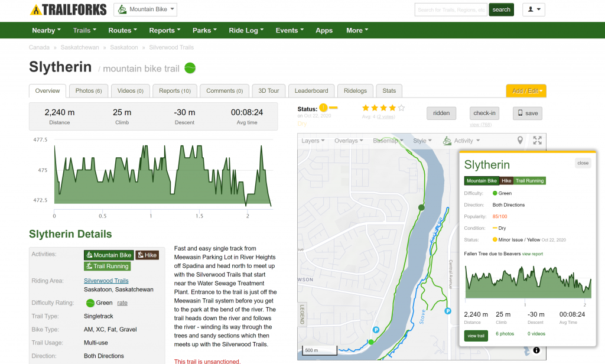Screen dimensions: 605x364
Task: Open the view report link in popup
Action: point(532,254)
